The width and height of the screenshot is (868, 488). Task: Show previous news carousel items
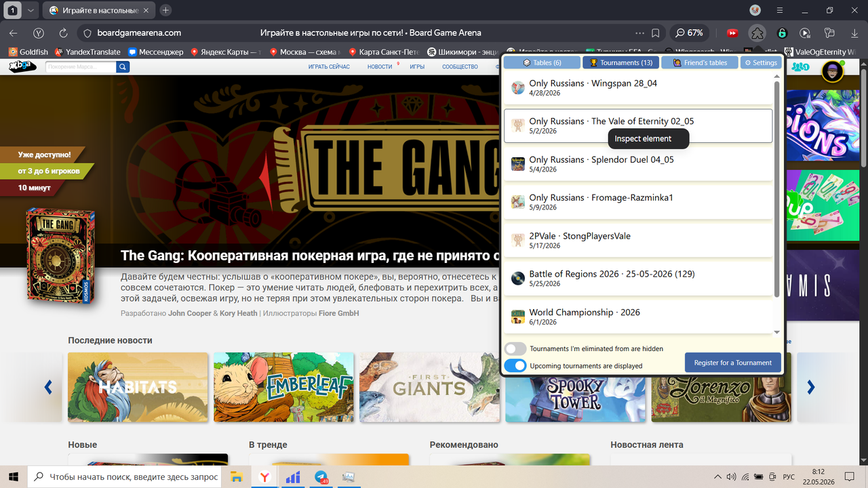pyautogui.click(x=48, y=387)
